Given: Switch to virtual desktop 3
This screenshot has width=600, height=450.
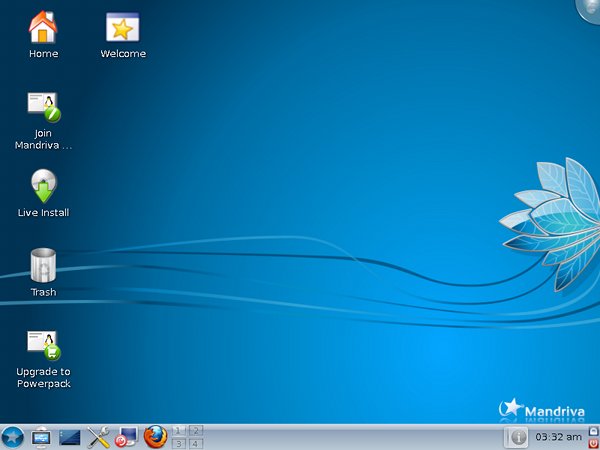Looking at the screenshot, I should pyautogui.click(x=179, y=444).
